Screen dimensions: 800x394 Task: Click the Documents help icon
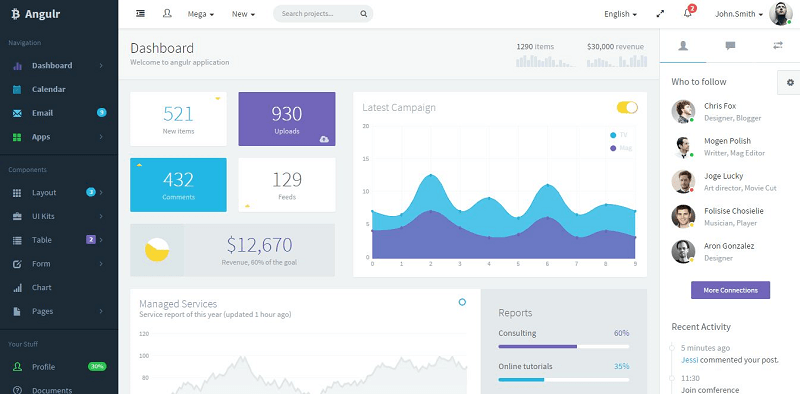[x=17, y=390]
